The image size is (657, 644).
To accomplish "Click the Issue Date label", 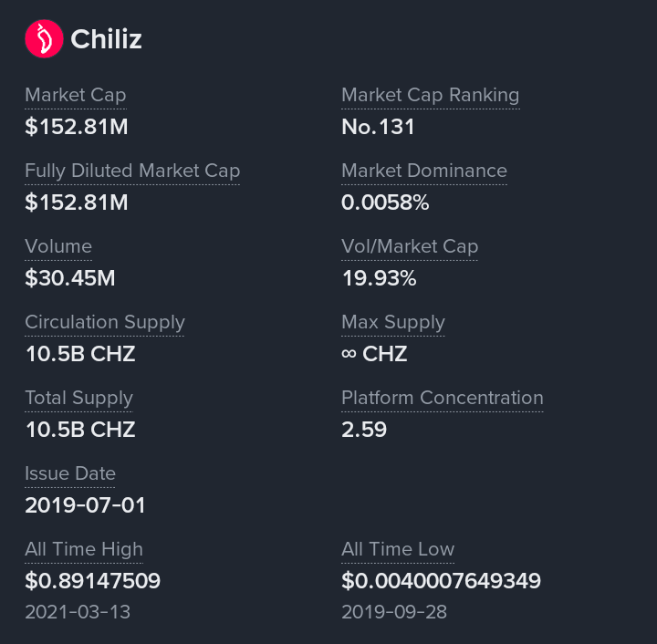I will pos(70,473).
